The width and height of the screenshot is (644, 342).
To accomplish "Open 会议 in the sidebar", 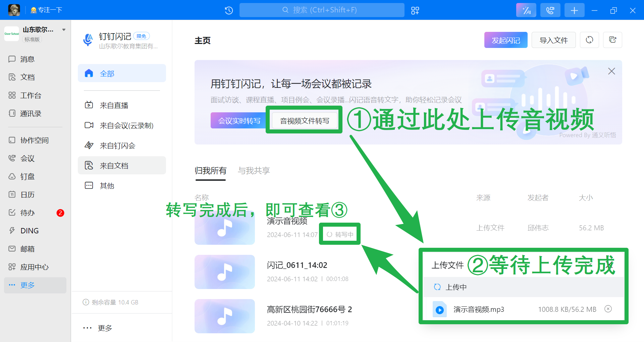I will coord(35,158).
